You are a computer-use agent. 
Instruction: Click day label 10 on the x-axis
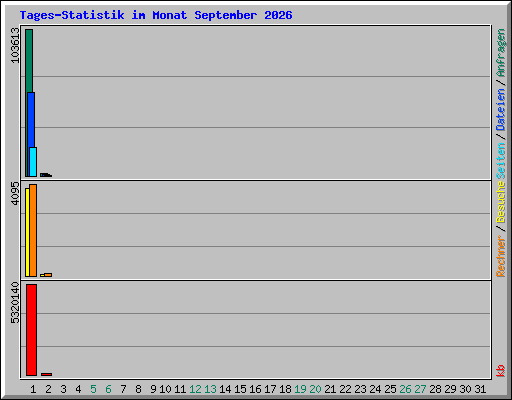pos(165,389)
